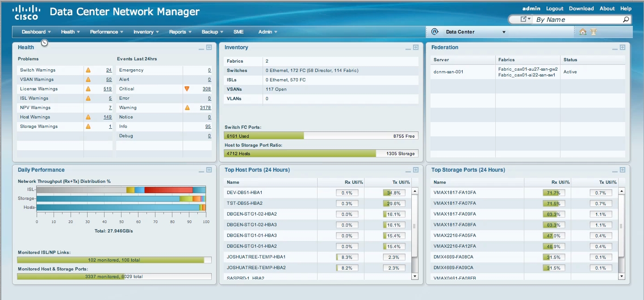Click the ISL Warnings warning triangle
Screen dimensions: 644x300
pos(88,98)
